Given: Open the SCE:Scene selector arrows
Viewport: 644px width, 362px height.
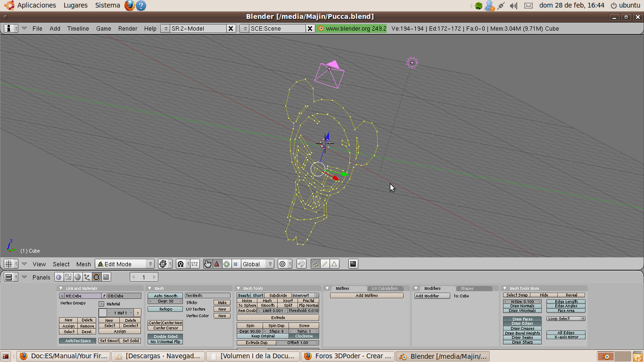Looking at the screenshot, I should click(x=244, y=28).
